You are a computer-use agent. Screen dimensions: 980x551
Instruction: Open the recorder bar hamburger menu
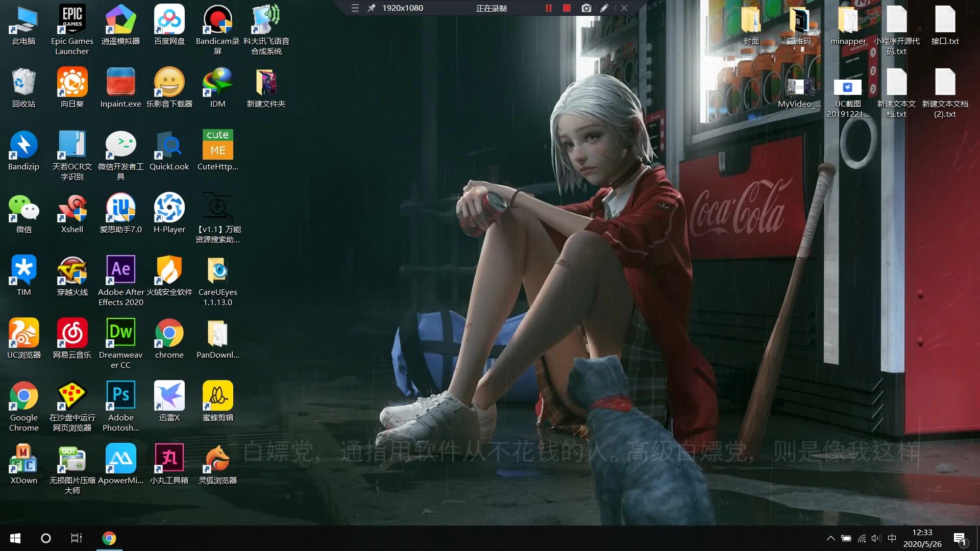355,8
